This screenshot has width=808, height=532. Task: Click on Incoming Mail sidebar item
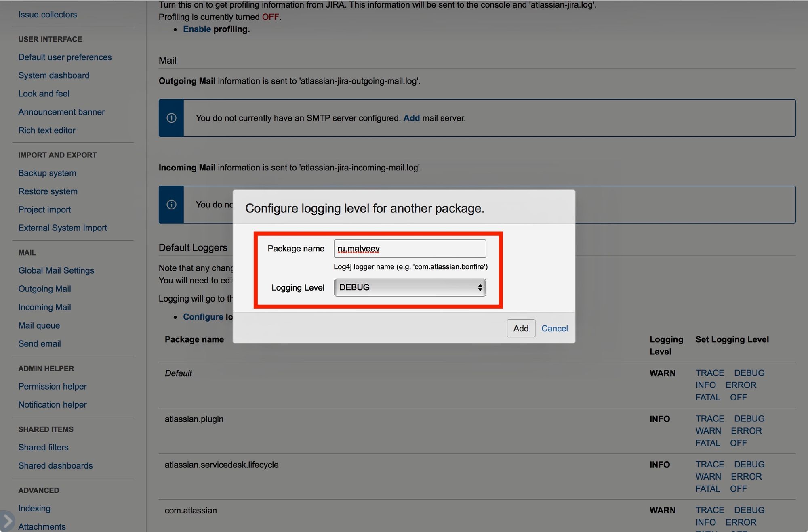[x=44, y=307]
